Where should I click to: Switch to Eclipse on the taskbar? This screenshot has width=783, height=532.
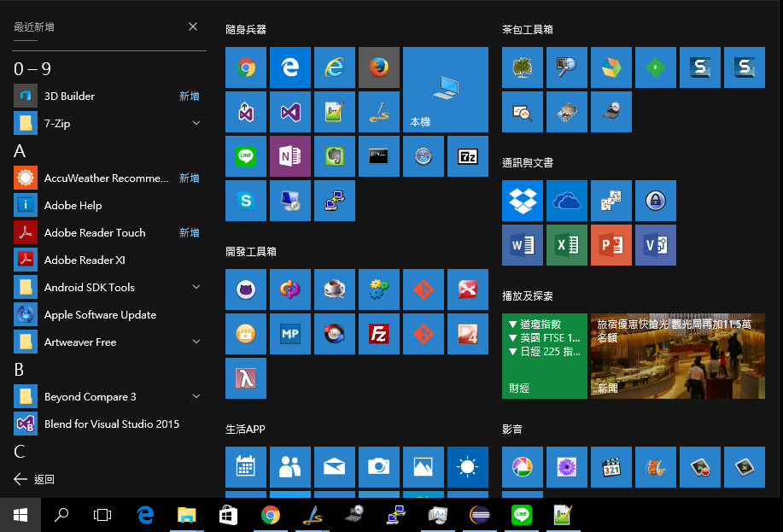479,515
